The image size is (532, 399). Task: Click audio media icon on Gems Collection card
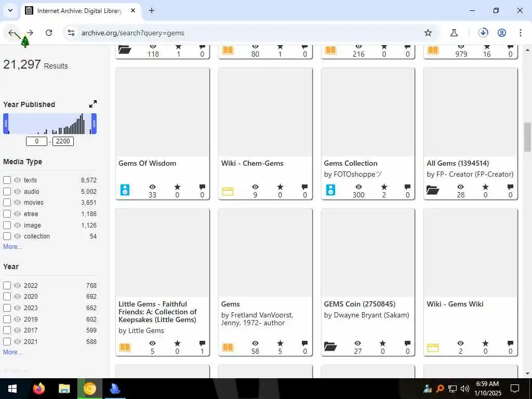point(330,190)
